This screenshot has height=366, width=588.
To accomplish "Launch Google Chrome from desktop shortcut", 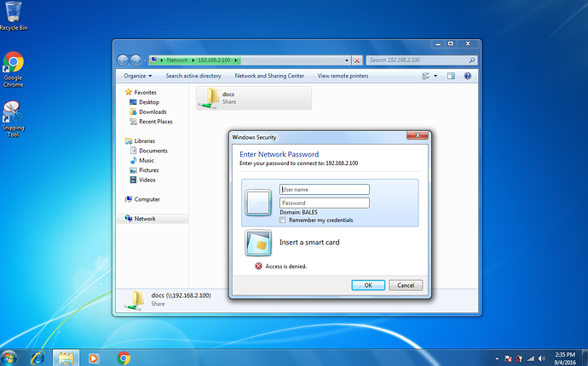I will coord(14,69).
